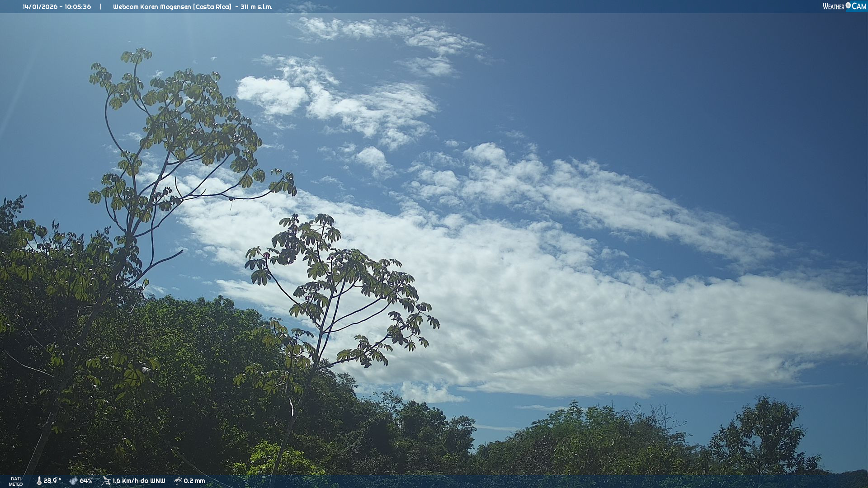
Task: Click the WeatherCam logo
Action: point(844,6)
